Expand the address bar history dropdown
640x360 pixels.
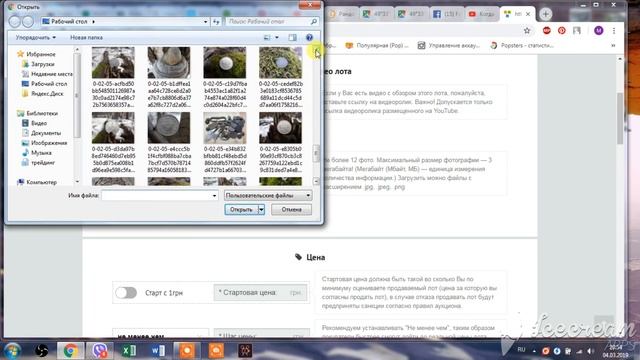pos(205,22)
